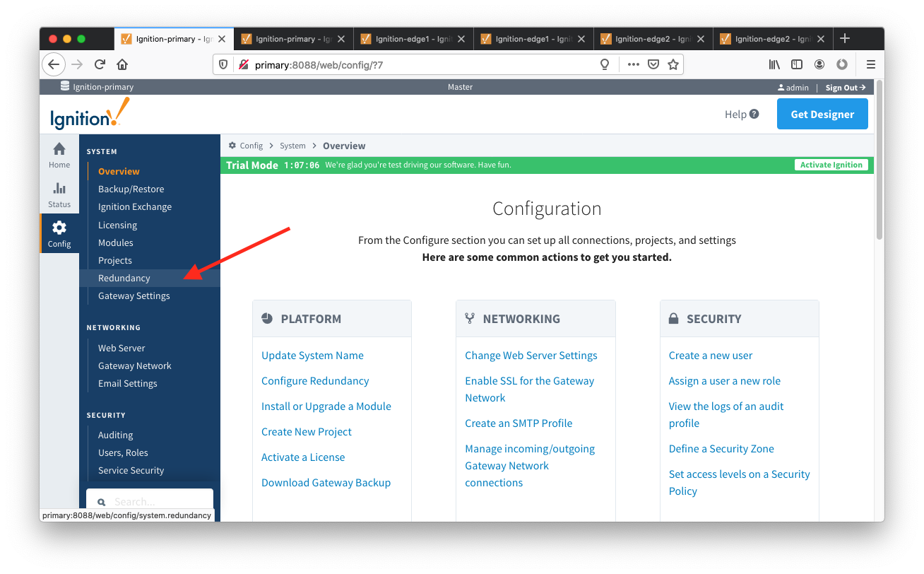The width and height of the screenshot is (924, 574).
Task: Open Gateway Settings in sidebar
Action: click(x=134, y=295)
